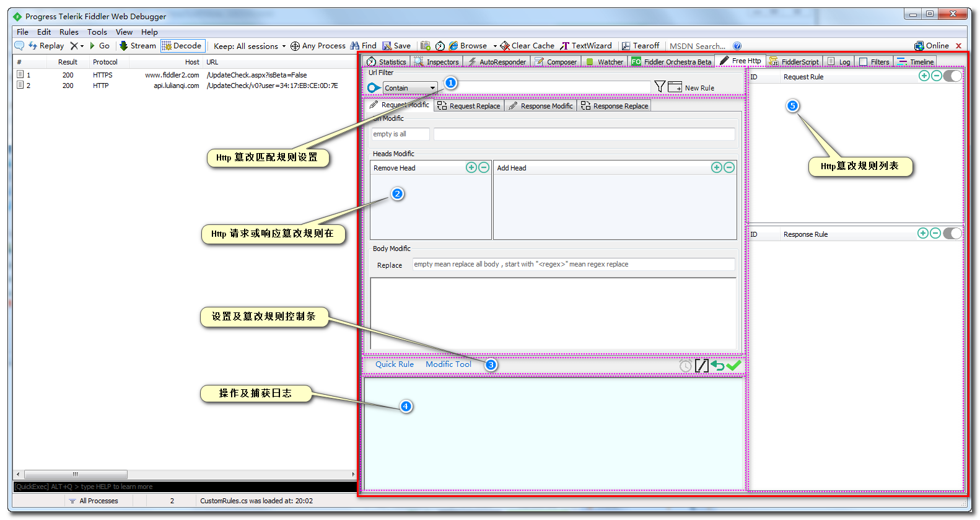This screenshot has width=980, height=520.
Task: Clear Cache using the toolbar button
Action: click(527, 46)
